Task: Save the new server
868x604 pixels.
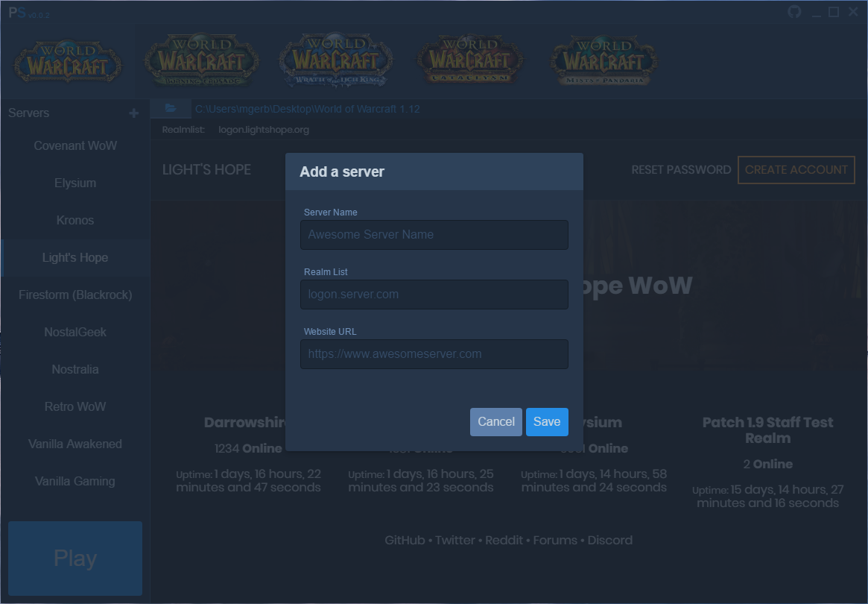Action: 546,422
